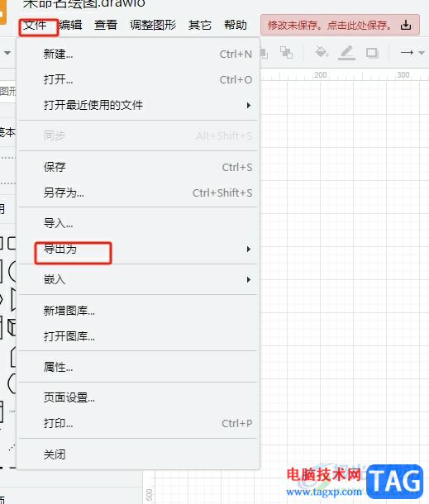Click the line color pencil icon
The image size is (429, 504).
point(346,53)
